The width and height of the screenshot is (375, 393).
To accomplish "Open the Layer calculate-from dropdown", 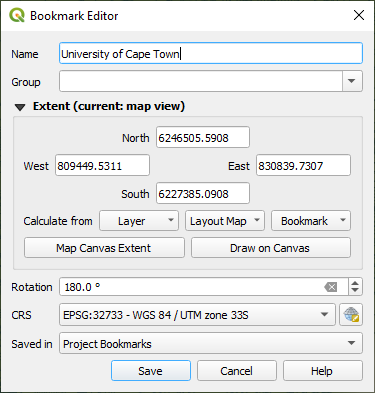I will pyautogui.click(x=139, y=221).
